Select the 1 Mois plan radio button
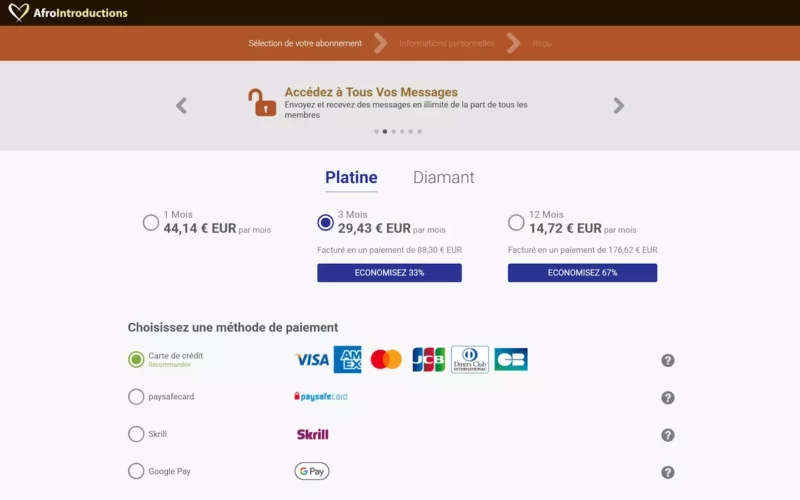Screen dimensions: 800x500 [151, 223]
